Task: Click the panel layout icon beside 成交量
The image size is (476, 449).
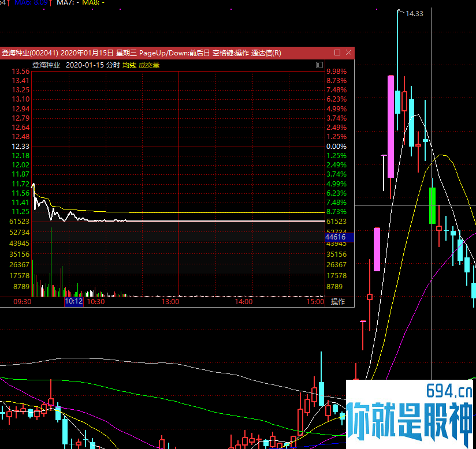Action: 319,65
